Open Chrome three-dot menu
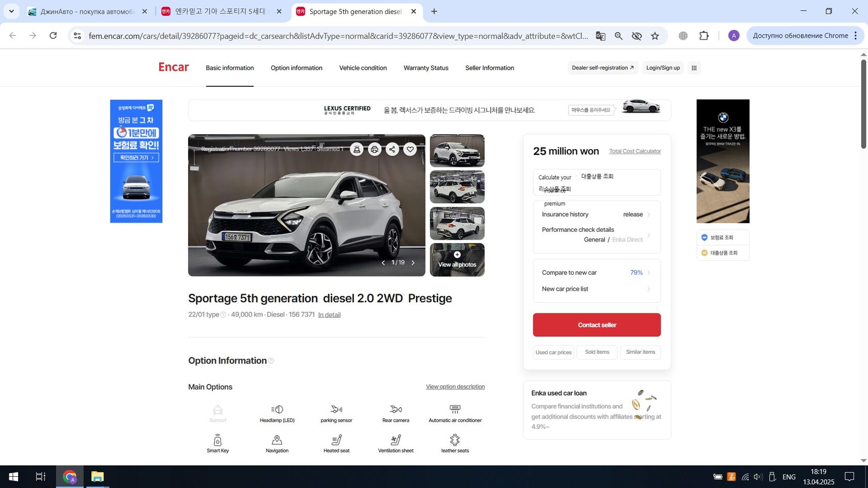 click(x=856, y=36)
